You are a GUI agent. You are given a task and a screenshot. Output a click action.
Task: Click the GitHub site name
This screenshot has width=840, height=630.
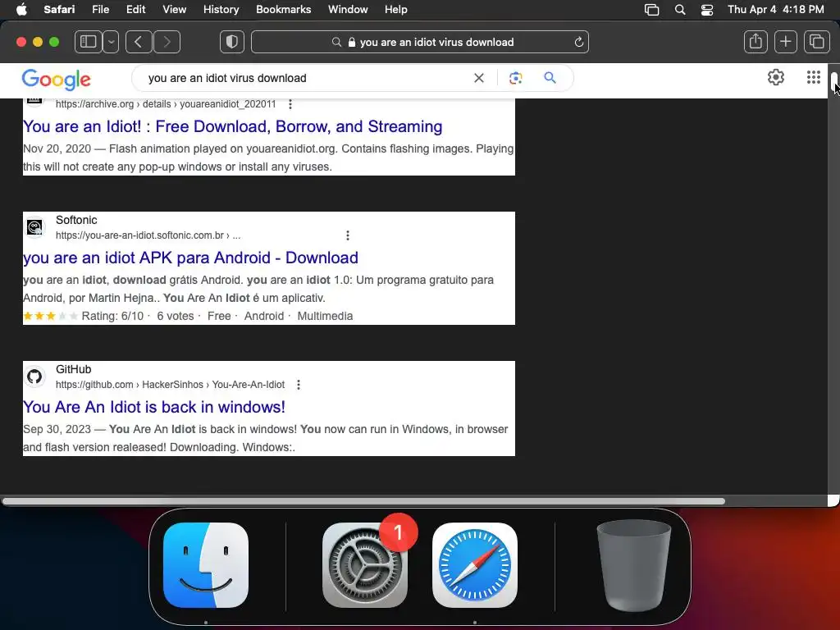pos(73,369)
